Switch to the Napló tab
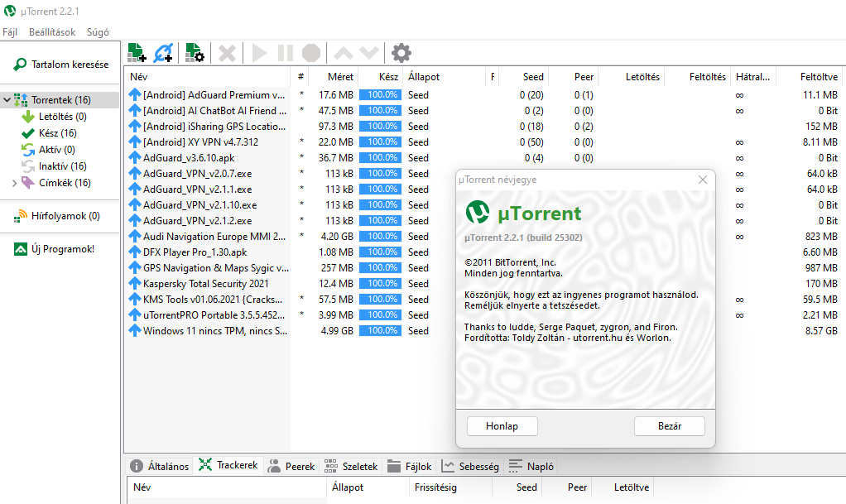 point(531,466)
